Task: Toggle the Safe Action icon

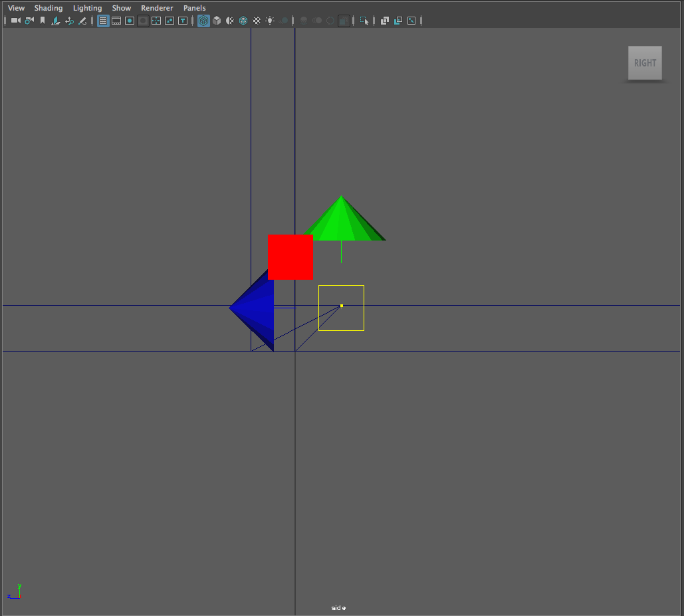Action: 170,21
